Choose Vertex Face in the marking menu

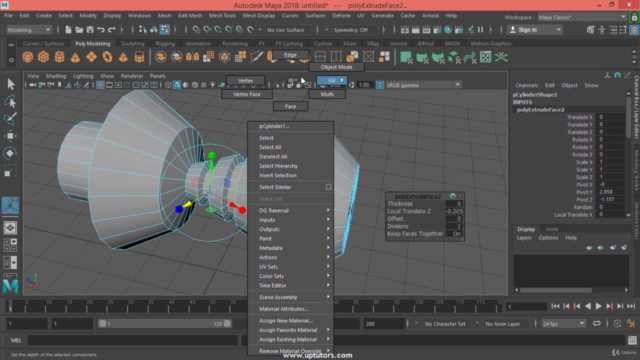point(247,94)
